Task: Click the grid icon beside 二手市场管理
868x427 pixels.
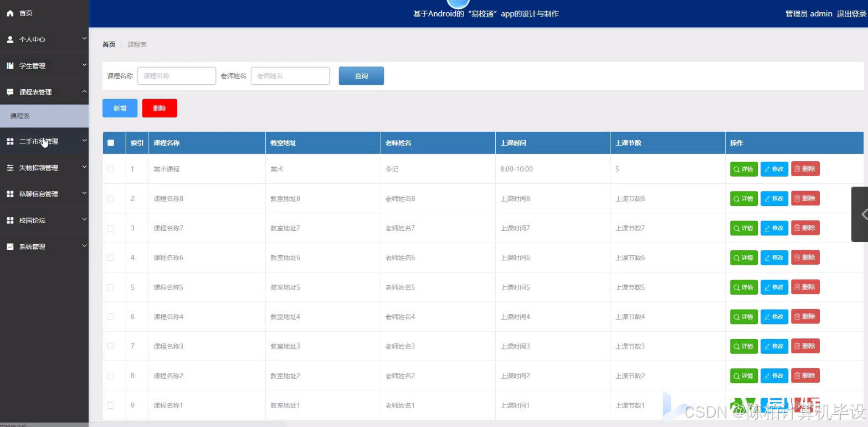Action: [10, 141]
